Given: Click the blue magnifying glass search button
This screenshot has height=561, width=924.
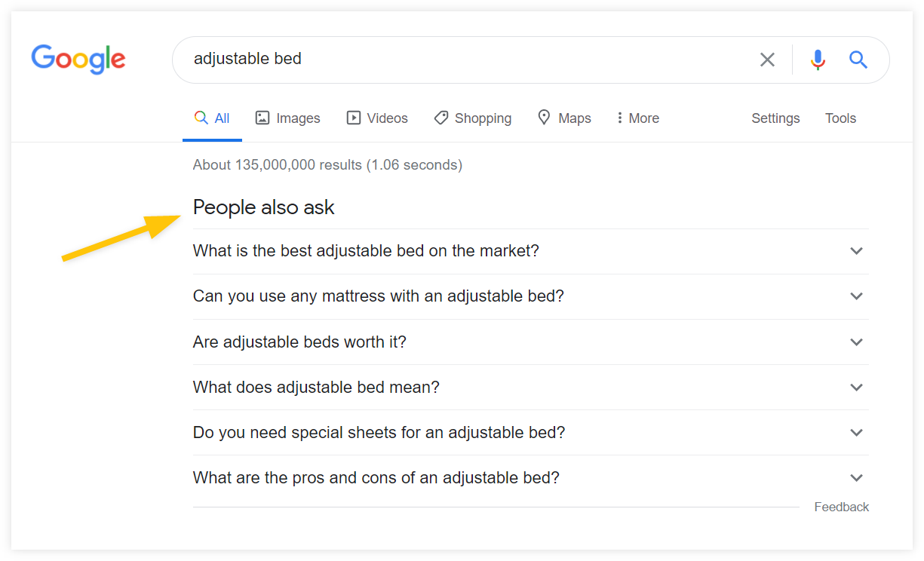Looking at the screenshot, I should 858,60.
